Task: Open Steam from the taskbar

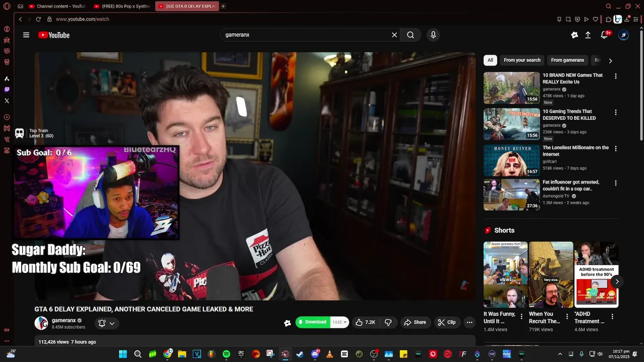Action: [x=300, y=354]
